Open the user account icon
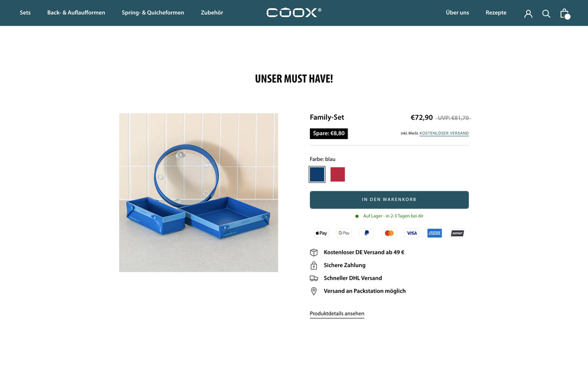This screenshot has height=377, width=588. pos(528,14)
